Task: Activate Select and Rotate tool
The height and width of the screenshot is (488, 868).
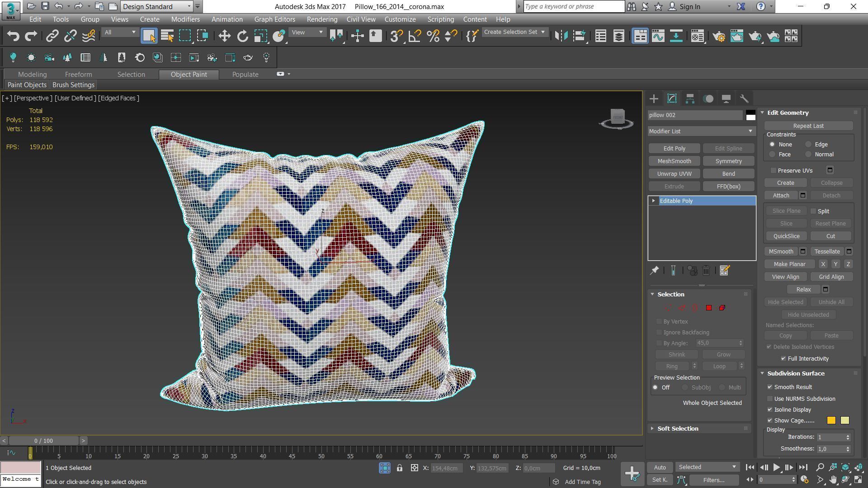Action: (243, 36)
